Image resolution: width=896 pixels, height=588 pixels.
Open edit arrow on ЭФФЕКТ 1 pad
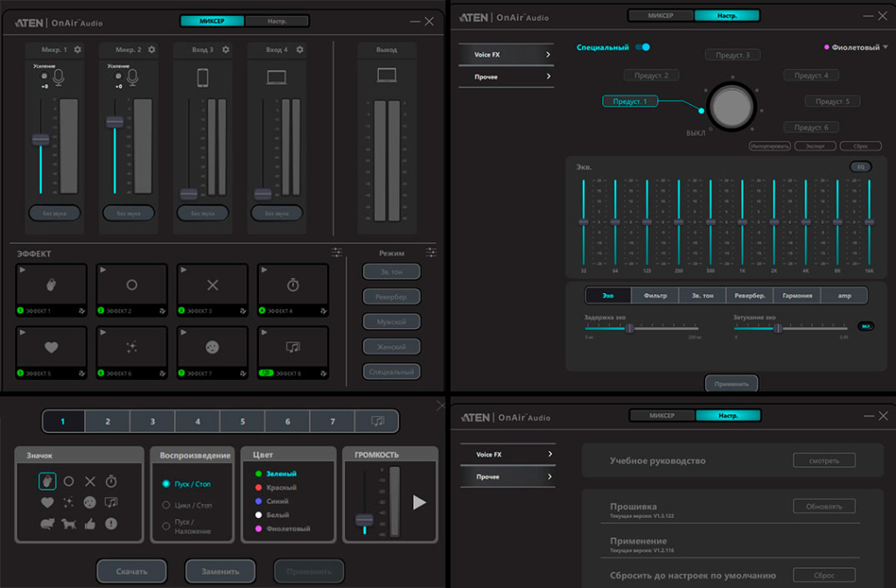pyautogui.click(x=81, y=311)
